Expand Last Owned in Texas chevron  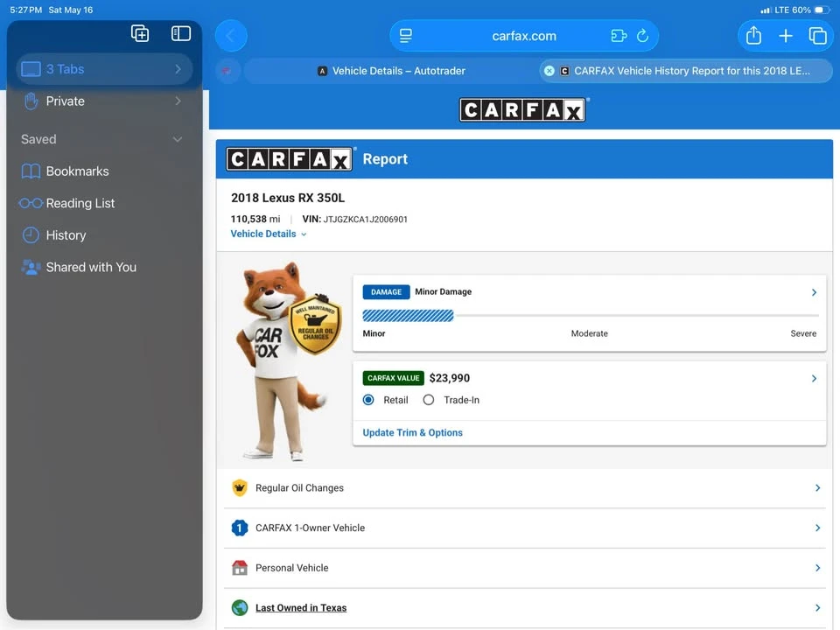[x=817, y=608]
